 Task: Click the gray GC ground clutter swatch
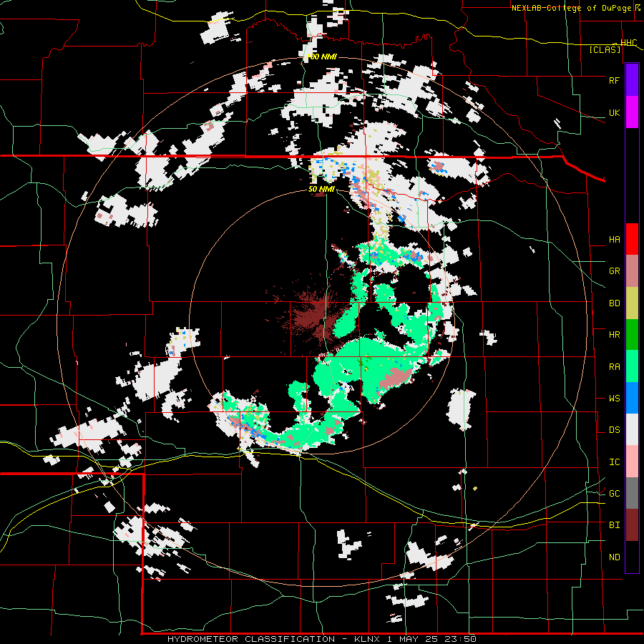coord(632,493)
